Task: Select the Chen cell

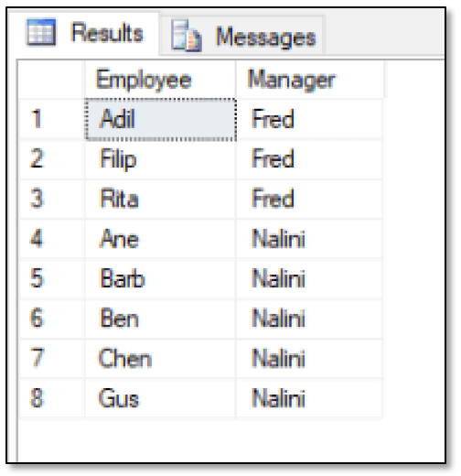Action: 160,358
